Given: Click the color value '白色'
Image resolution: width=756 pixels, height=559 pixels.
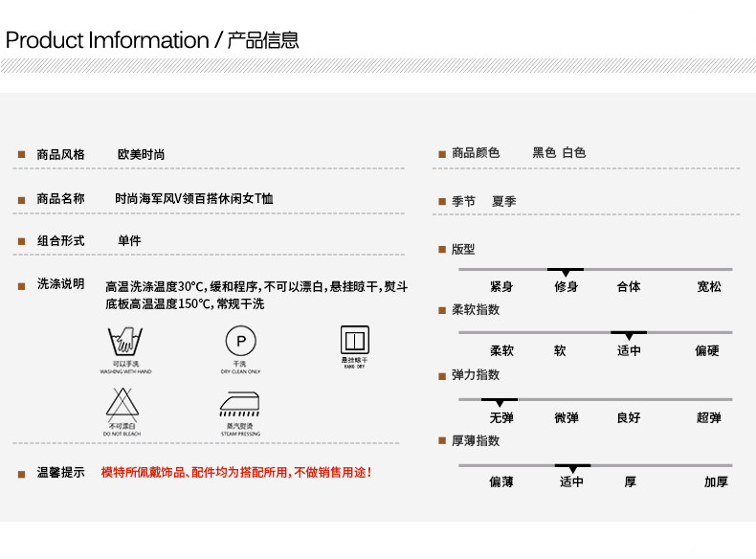Looking at the screenshot, I should point(574,153).
